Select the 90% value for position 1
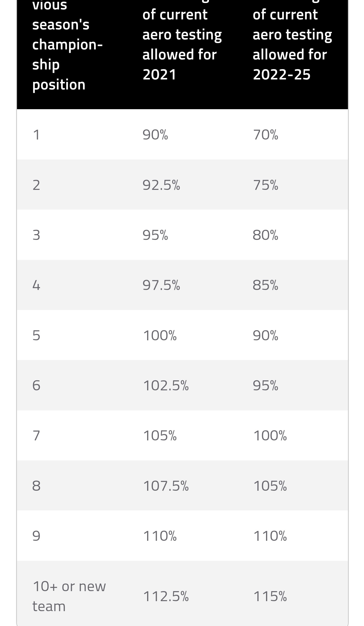Image resolution: width=364 pixels, height=626 pixels. point(155,134)
